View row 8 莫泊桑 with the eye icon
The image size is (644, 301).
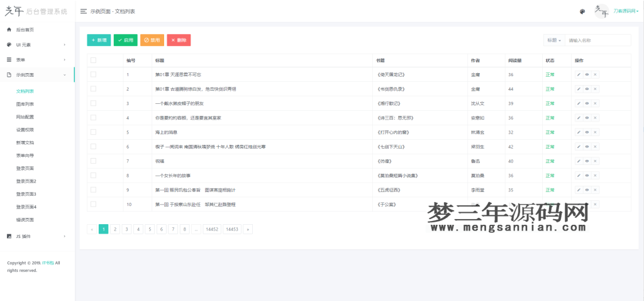click(587, 175)
